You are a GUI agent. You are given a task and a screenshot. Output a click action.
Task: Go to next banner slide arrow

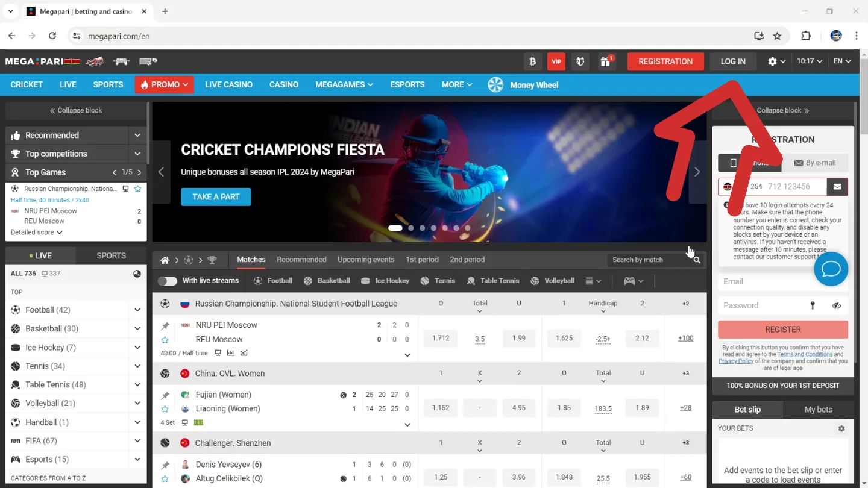[697, 172]
